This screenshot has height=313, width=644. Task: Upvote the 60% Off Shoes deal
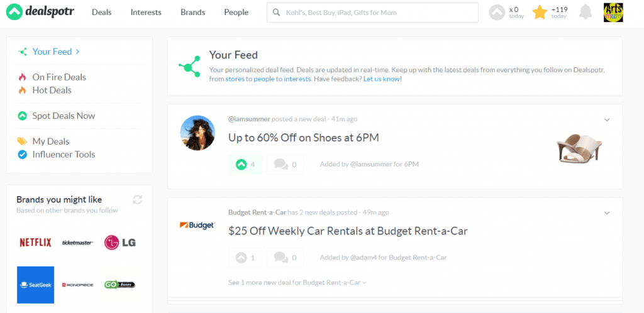tap(245, 165)
